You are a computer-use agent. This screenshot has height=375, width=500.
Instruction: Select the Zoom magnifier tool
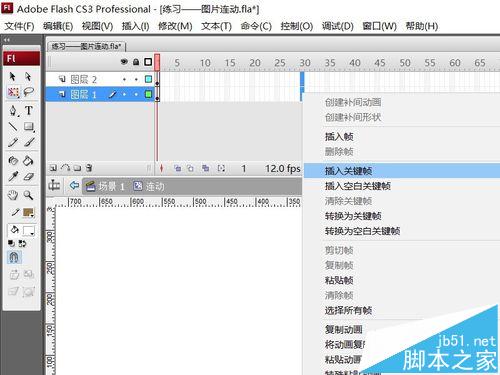29,195
